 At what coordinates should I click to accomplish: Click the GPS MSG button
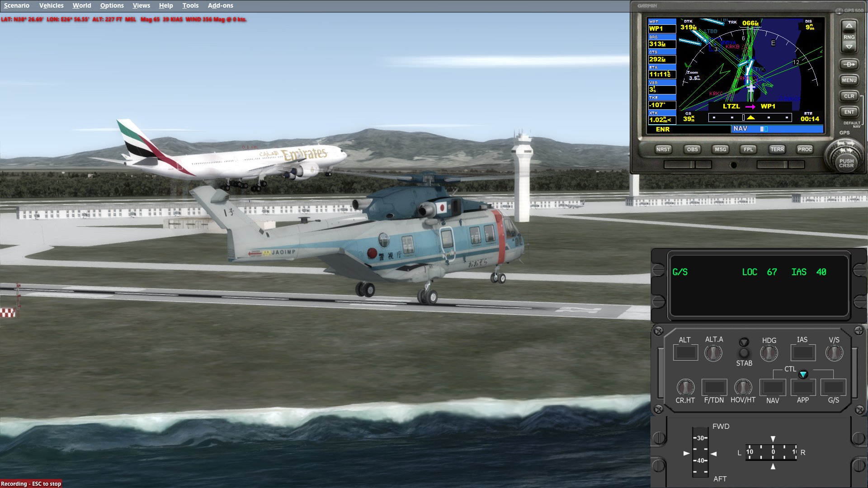[x=720, y=150]
